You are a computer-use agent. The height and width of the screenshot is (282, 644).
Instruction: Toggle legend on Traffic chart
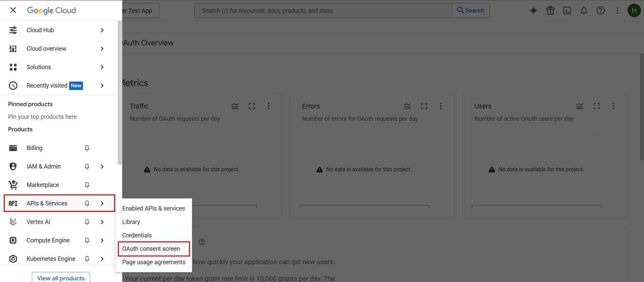click(x=235, y=106)
